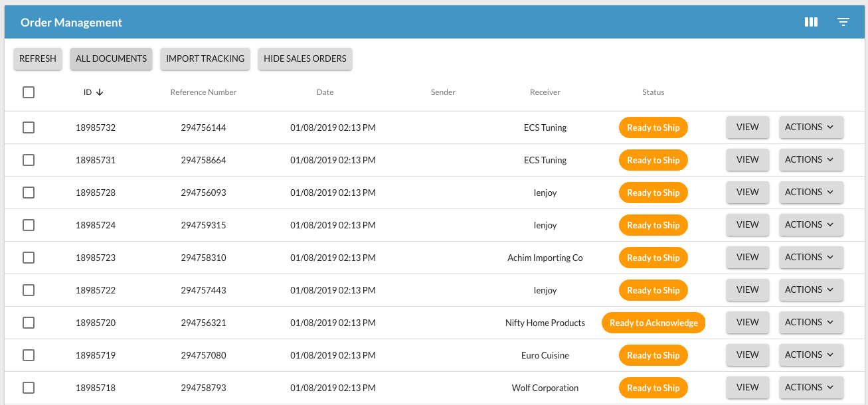Sort by the ID column arrow

(100, 92)
